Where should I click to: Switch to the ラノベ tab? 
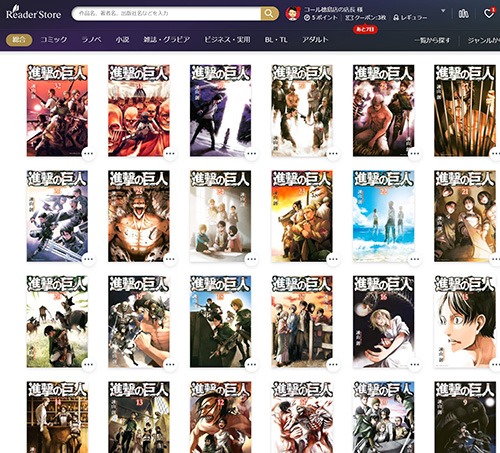[91, 40]
